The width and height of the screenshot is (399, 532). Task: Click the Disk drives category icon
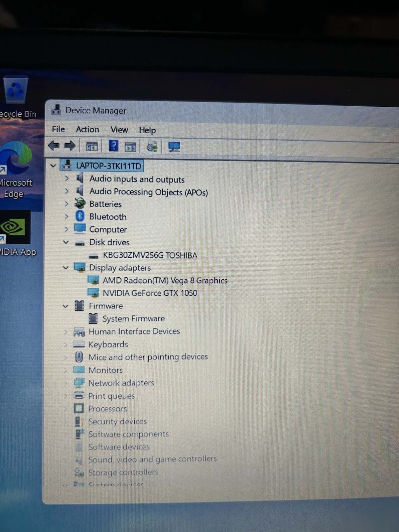point(80,243)
